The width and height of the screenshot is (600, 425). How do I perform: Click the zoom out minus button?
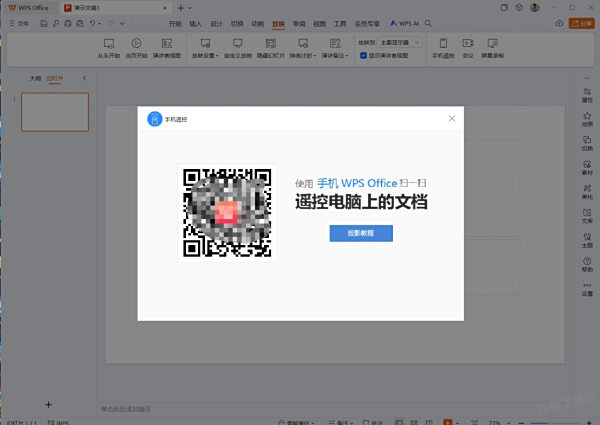point(521,423)
